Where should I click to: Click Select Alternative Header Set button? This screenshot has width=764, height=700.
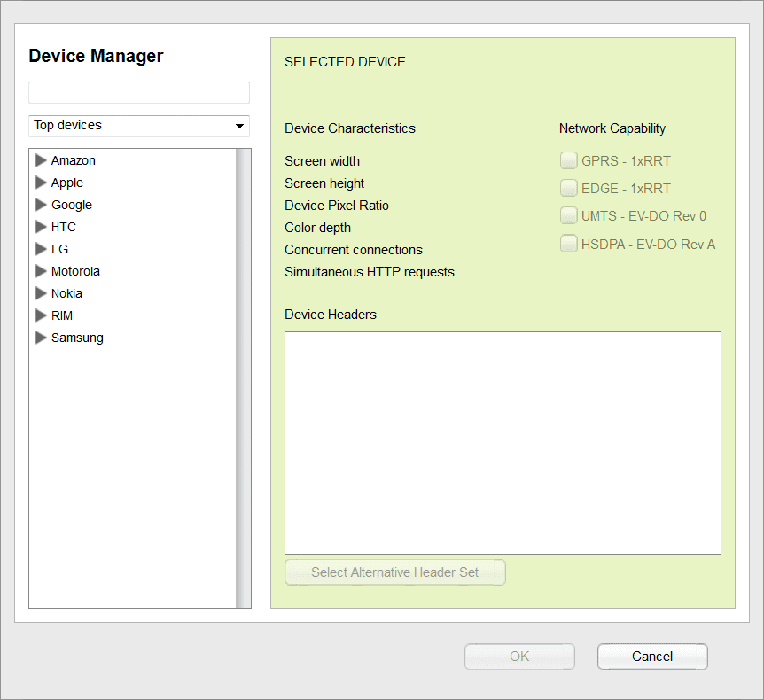(x=395, y=572)
